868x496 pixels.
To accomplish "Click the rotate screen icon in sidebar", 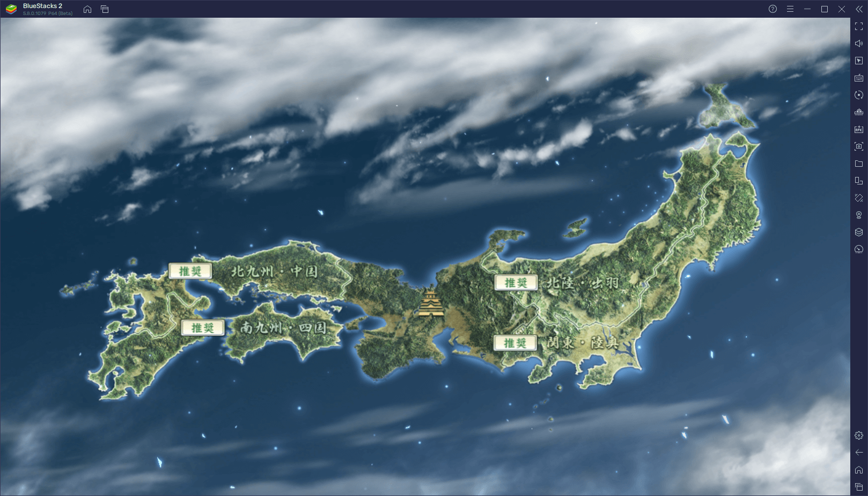I will [859, 181].
